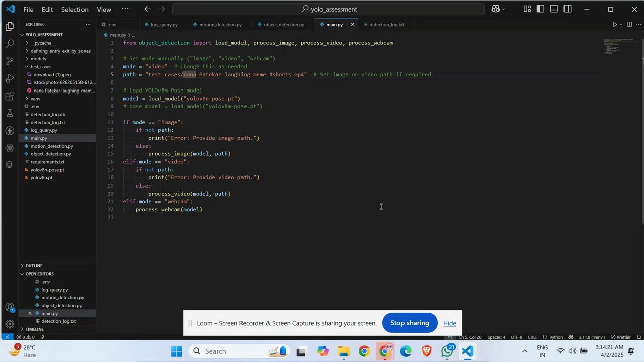Screen dimensions: 644x362
Task: Click the Explorer files icon in activity bar
Action: pyautogui.click(x=10, y=27)
